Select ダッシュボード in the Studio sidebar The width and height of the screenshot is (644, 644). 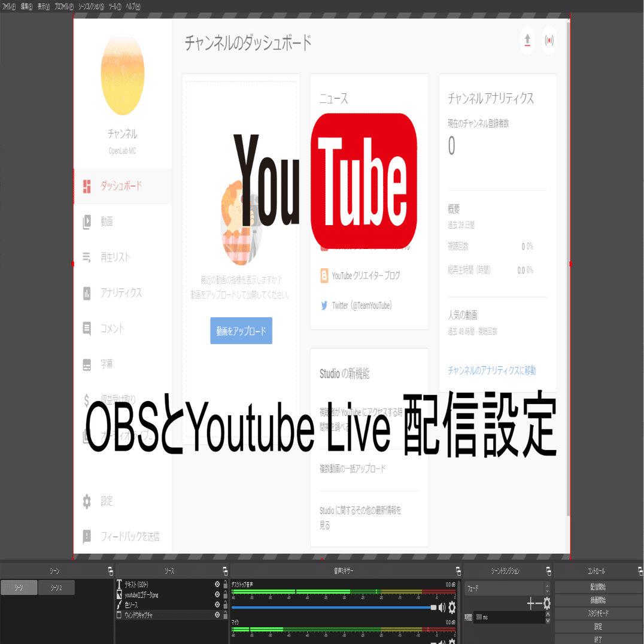click(x=123, y=186)
